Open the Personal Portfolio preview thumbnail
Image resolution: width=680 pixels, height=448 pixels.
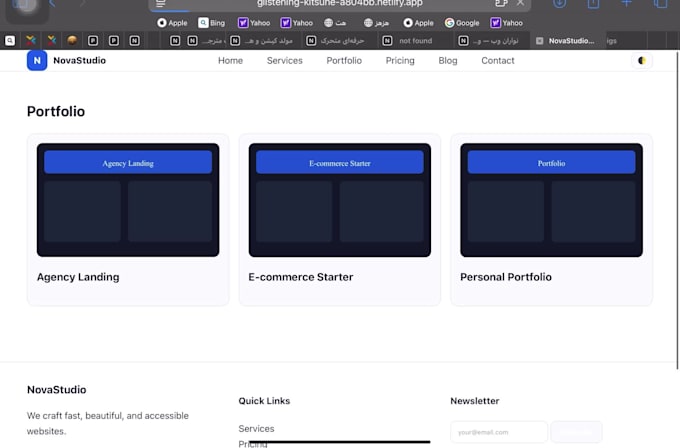tap(551, 200)
